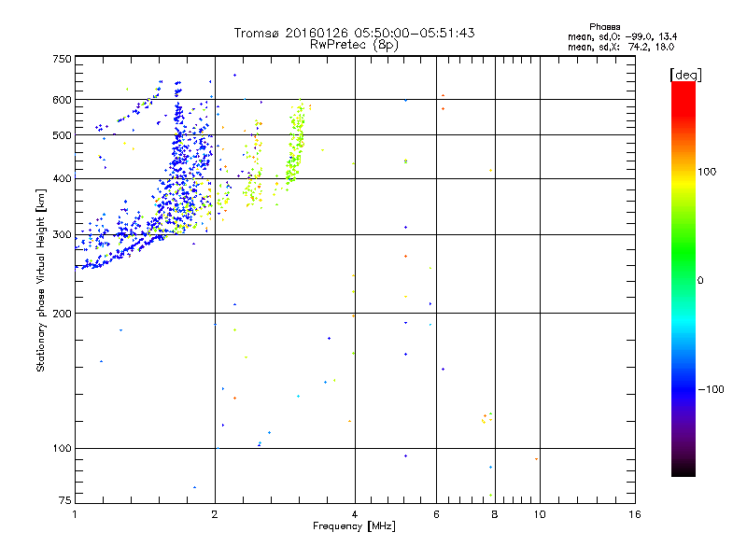The height and width of the screenshot is (560, 747).
Task: Click the height axis "100" km tick label
Action: (62, 448)
